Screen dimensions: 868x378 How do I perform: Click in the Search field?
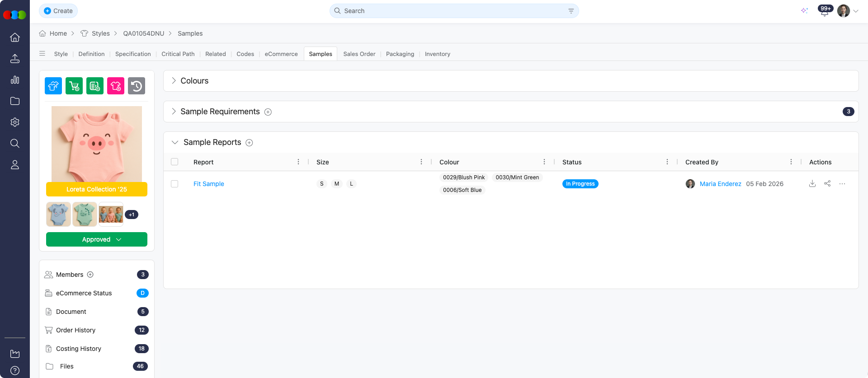click(454, 11)
